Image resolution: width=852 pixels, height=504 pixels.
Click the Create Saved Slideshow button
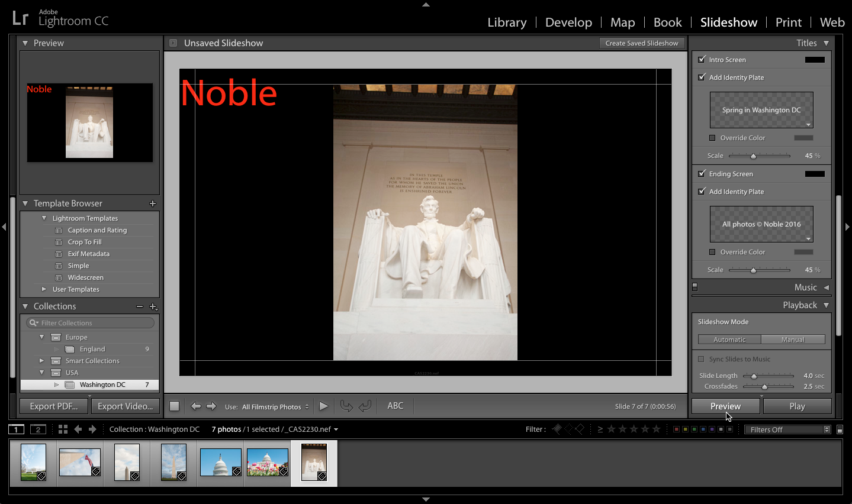(x=642, y=43)
